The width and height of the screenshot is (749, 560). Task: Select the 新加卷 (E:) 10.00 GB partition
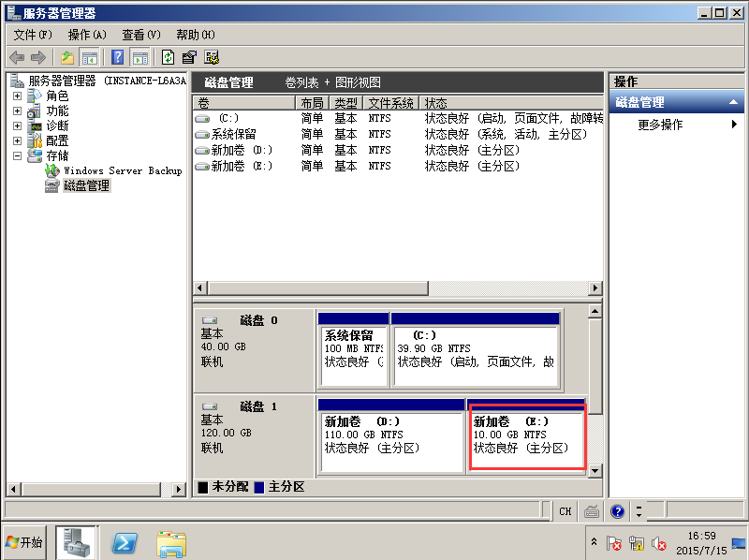pyautogui.click(x=527, y=436)
